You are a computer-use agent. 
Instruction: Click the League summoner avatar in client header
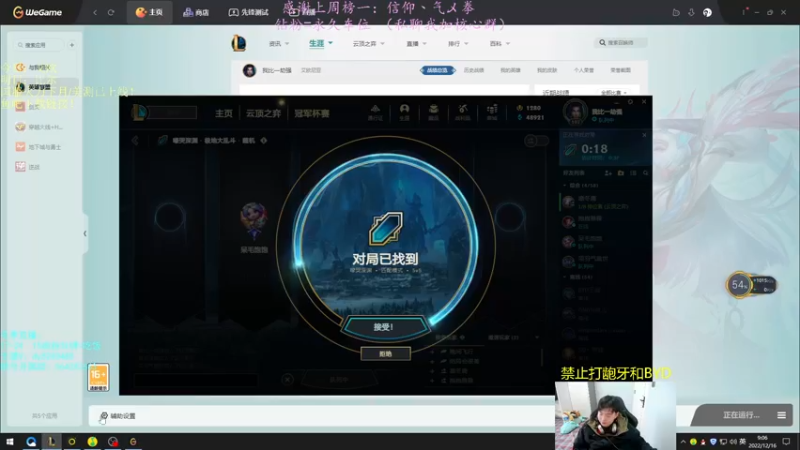click(575, 112)
